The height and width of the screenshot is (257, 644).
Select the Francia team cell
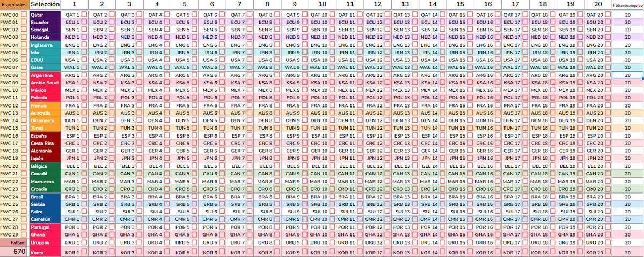click(x=45, y=105)
